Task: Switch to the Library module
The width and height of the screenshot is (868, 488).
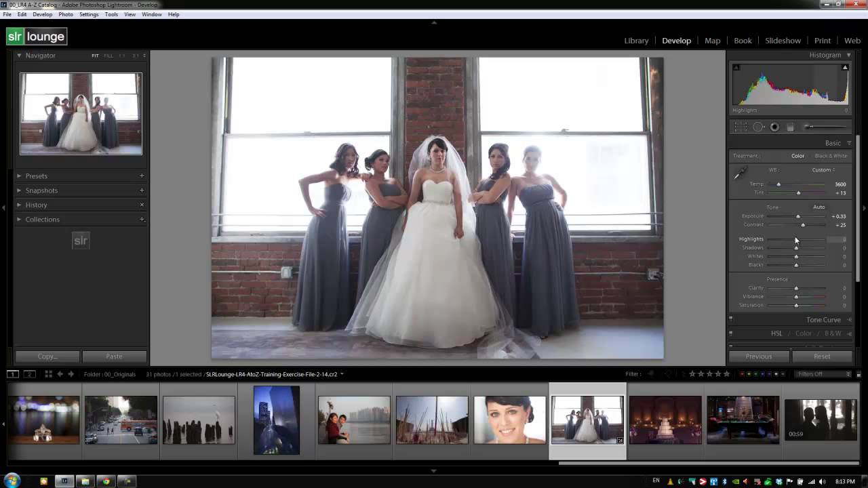Action: click(x=636, y=41)
